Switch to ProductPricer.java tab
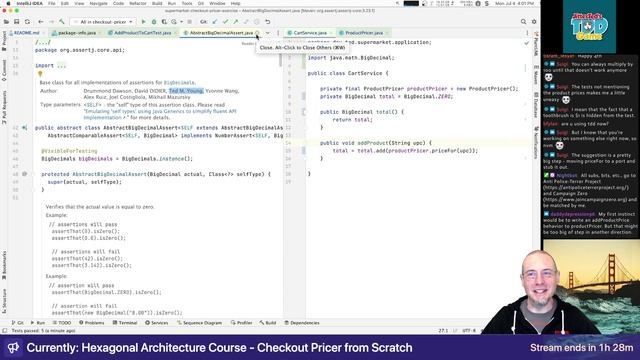 (364, 33)
